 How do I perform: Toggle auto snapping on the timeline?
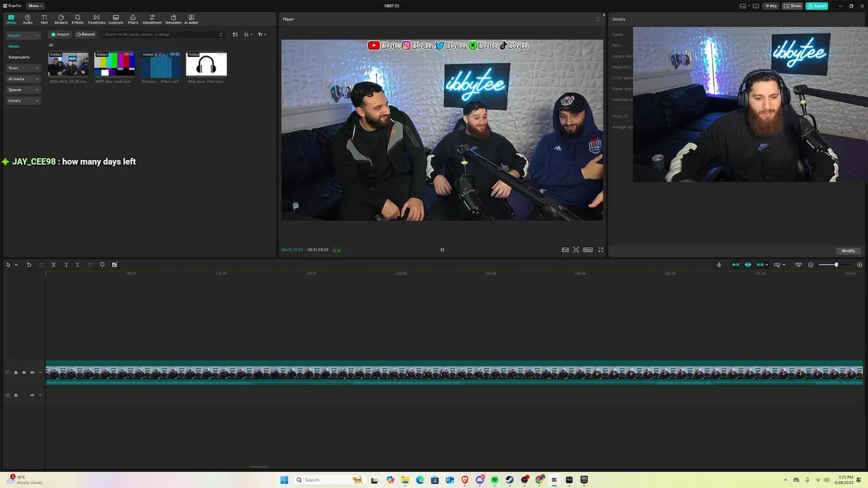748,264
